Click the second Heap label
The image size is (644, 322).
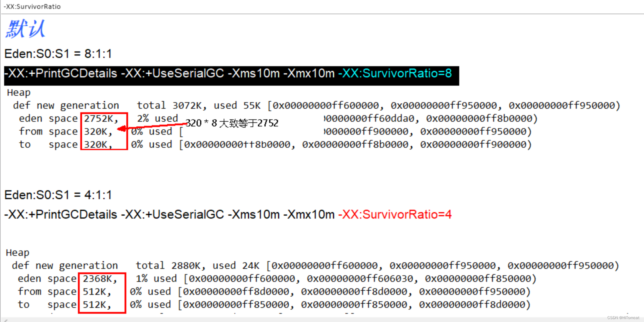click(17, 253)
